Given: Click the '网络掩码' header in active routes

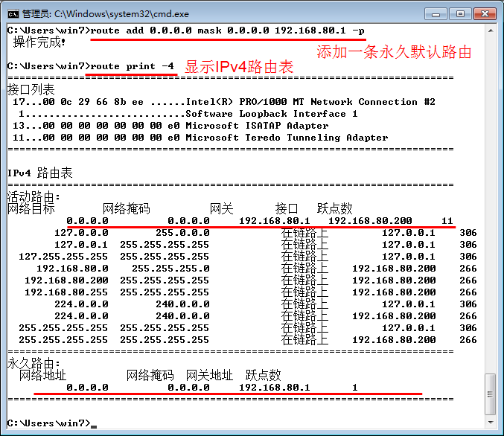Looking at the screenshot, I should click(127, 208).
